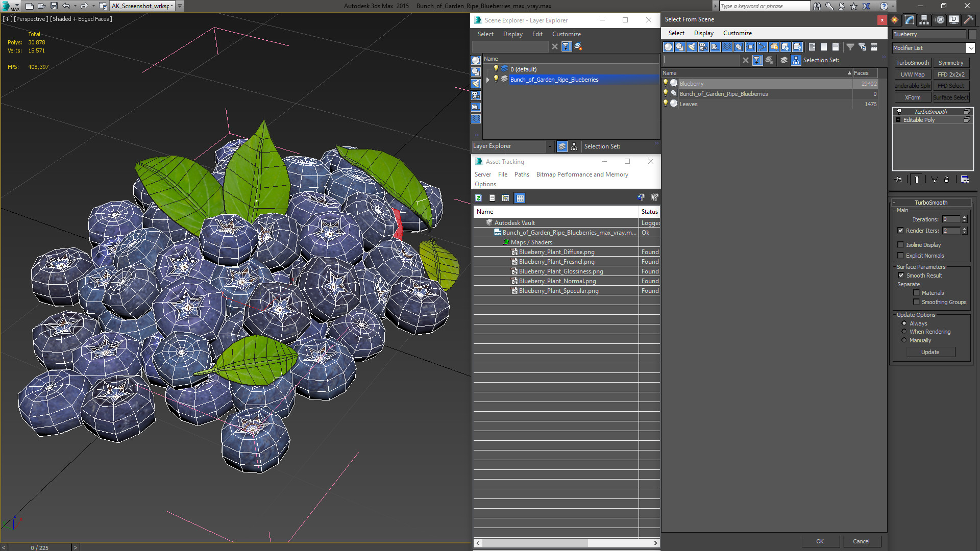Click the Open File folder icon

41,6
